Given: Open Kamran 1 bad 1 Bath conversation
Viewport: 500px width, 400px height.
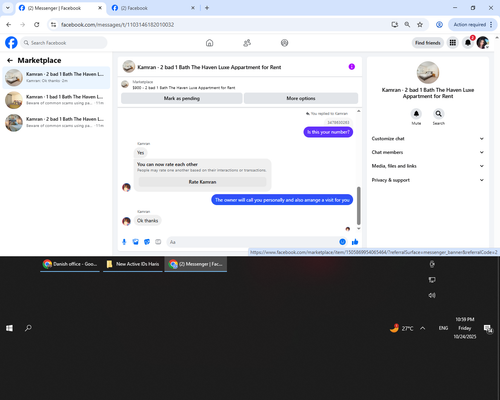Looking at the screenshot, I should (x=56, y=100).
